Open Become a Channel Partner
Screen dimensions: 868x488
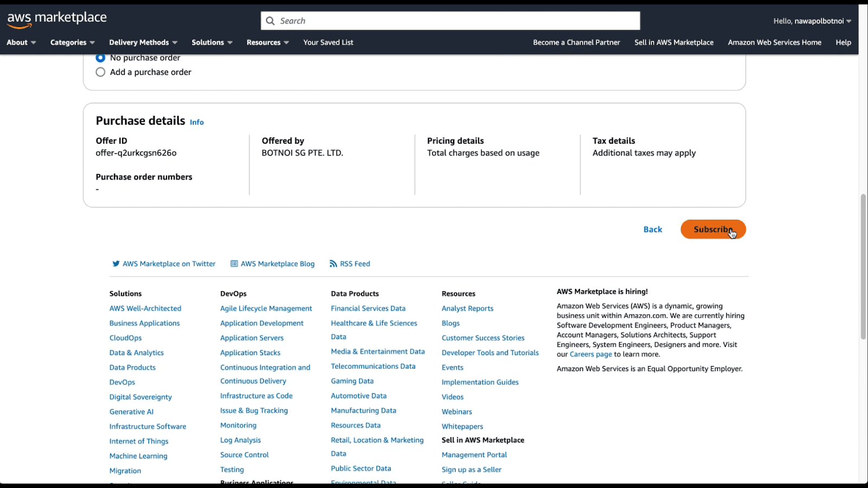click(x=576, y=42)
